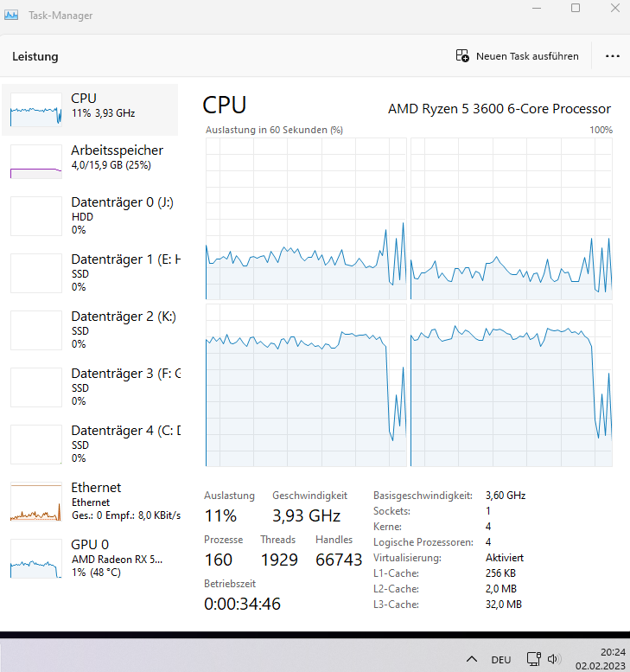This screenshot has width=630, height=672.
Task: Click the volume speaker icon in tray
Action: pyautogui.click(x=554, y=659)
